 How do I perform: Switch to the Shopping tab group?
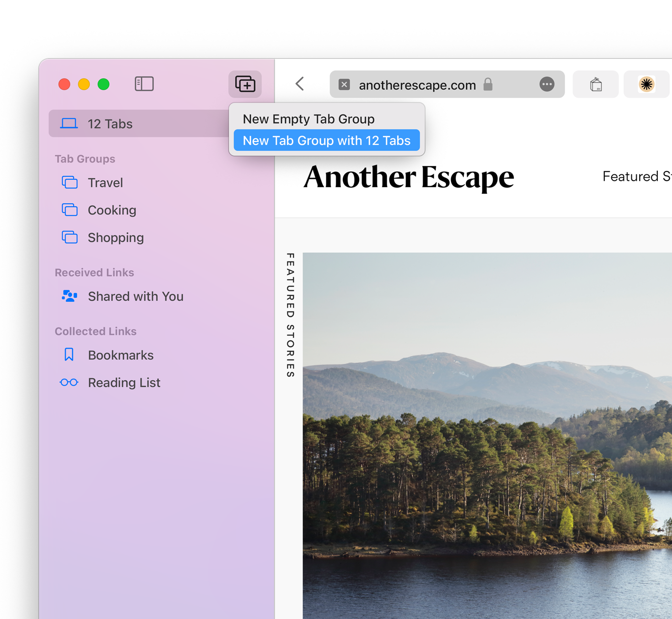click(x=116, y=238)
